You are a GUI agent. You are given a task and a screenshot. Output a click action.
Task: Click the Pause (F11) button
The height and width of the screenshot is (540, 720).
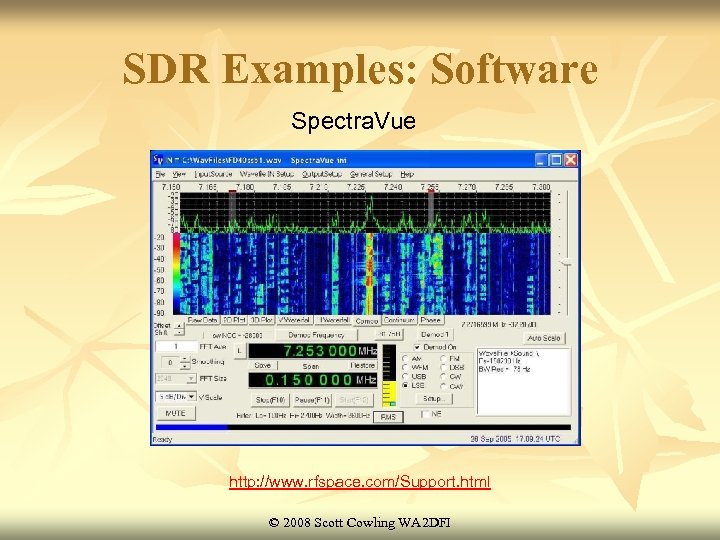pyautogui.click(x=312, y=400)
